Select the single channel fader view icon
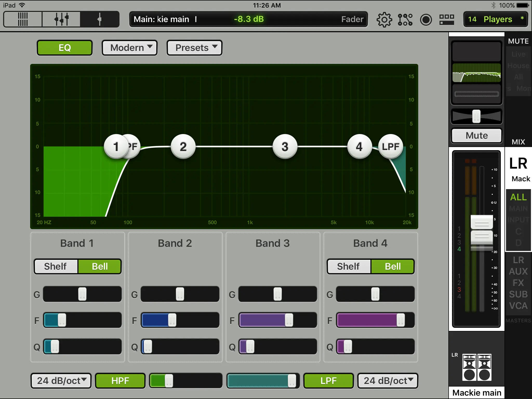Viewport: 532px width, 399px height. pos(99,19)
